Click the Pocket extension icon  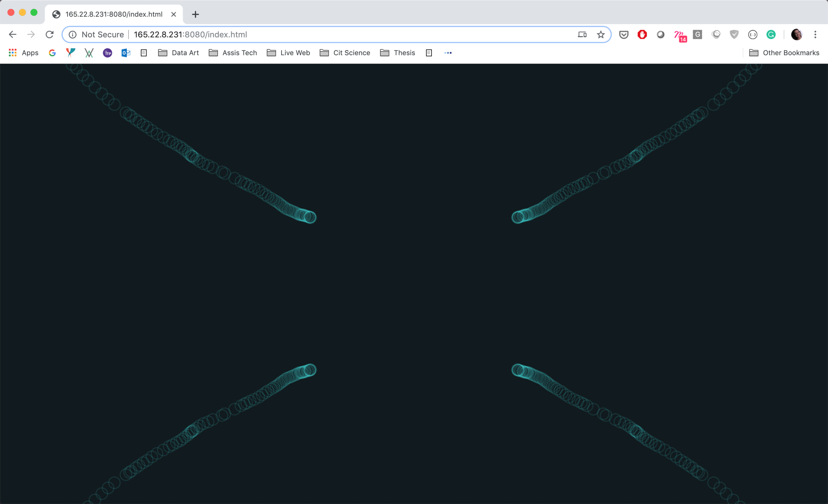pos(624,35)
